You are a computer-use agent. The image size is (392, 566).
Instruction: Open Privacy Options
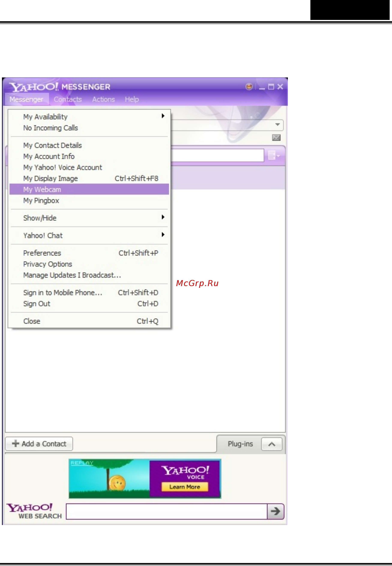pos(89,264)
